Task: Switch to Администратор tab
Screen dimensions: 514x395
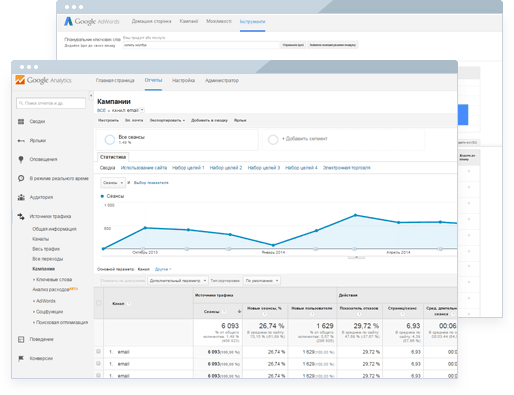Action: tap(222, 80)
